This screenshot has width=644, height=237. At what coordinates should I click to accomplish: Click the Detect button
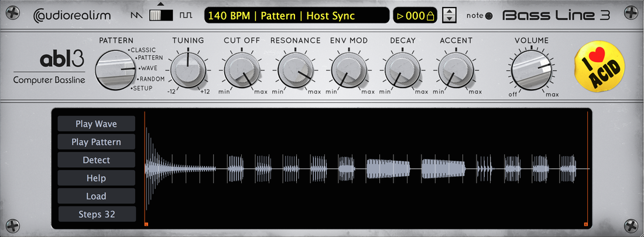coord(96,160)
